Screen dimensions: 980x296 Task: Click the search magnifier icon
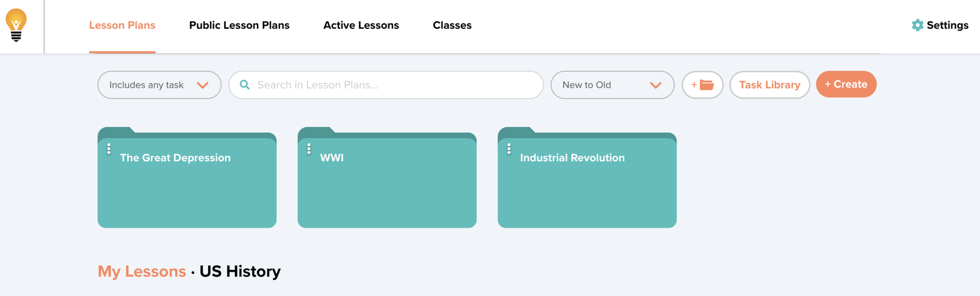[x=245, y=85]
